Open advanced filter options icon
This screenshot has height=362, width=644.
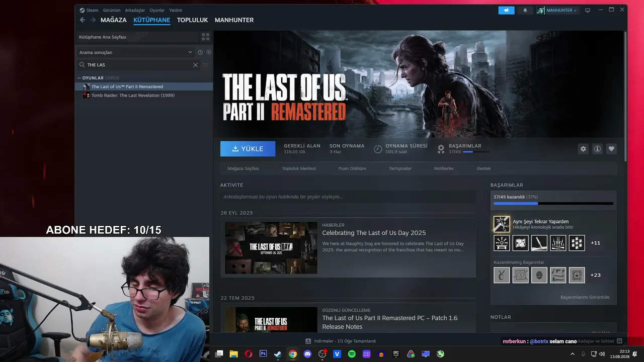tap(205, 65)
